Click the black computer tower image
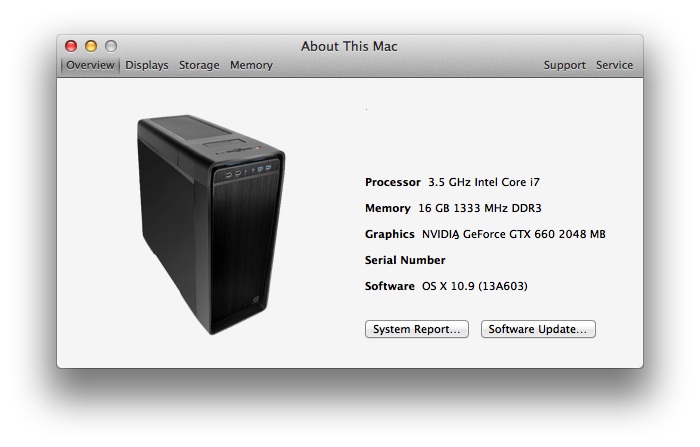This screenshot has height=447, width=700. click(211, 224)
